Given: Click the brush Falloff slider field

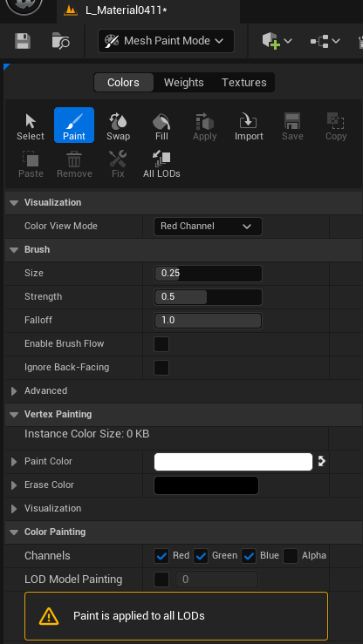Looking at the screenshot, I should click(208, 321).
